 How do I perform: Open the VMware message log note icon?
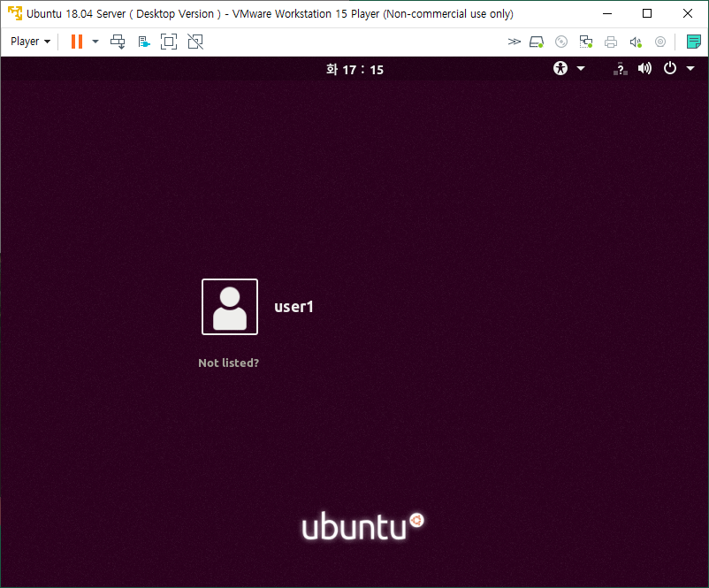[694, 42]
